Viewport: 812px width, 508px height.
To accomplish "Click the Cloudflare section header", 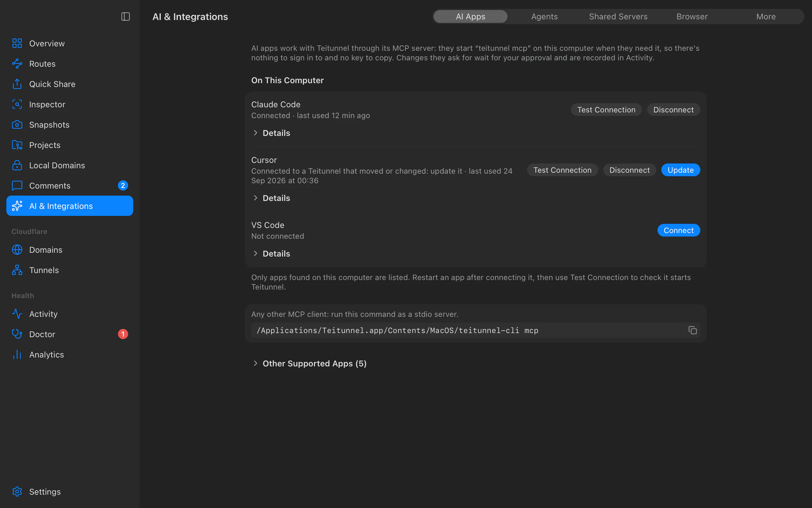I will (29, 231).
